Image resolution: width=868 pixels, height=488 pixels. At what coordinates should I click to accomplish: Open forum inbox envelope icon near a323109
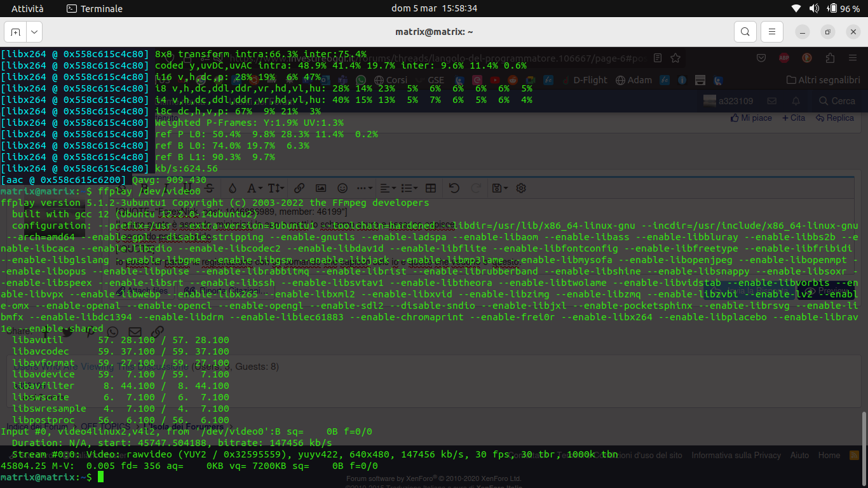click(x=772, y=101)
